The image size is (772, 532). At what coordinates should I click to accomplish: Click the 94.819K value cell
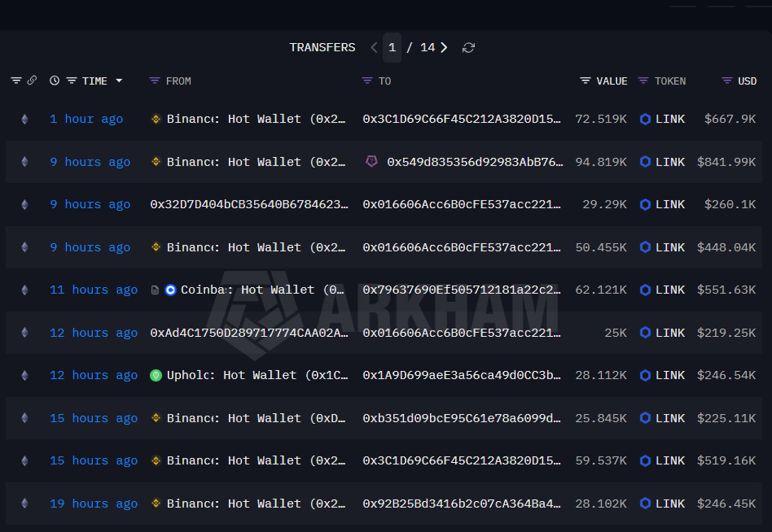601,162
